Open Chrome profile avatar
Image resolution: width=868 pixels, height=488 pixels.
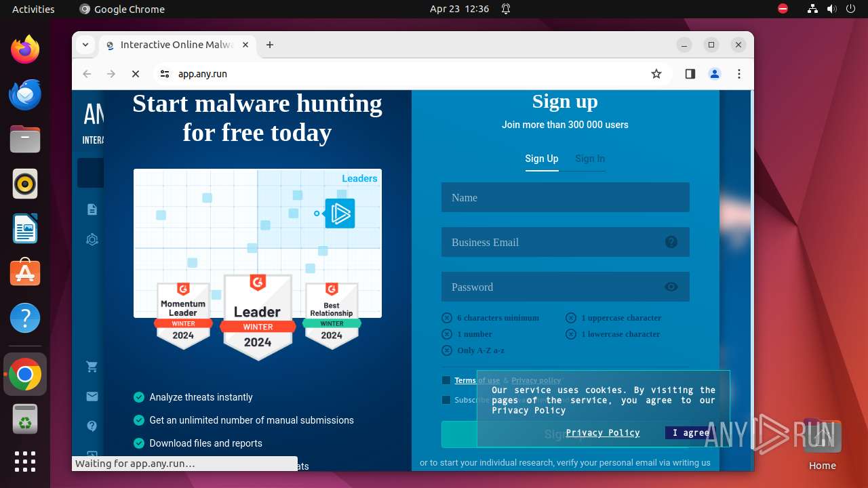coord(715,74)
